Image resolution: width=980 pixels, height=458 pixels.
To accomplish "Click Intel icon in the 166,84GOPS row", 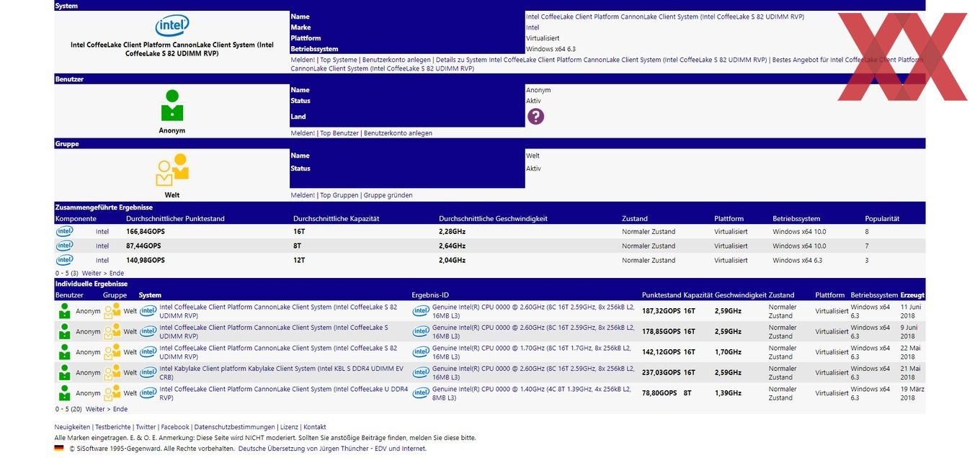I will pos(65,231).
